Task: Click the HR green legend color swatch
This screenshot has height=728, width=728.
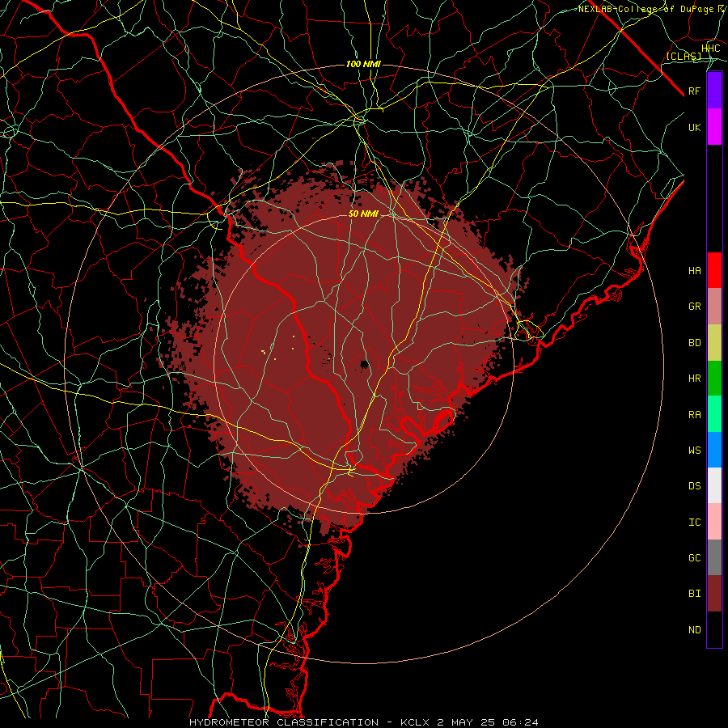Action: [714, 378]
